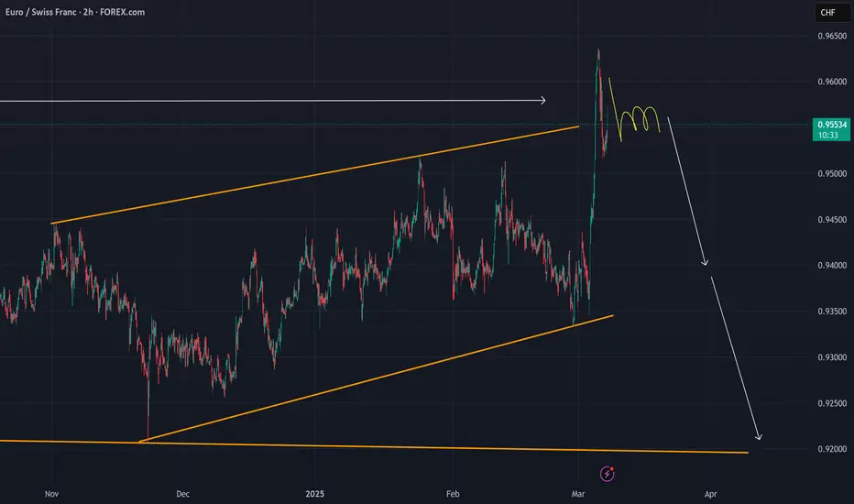
Task: Click the 2025 label on time axis
Action: click(315, 494)
